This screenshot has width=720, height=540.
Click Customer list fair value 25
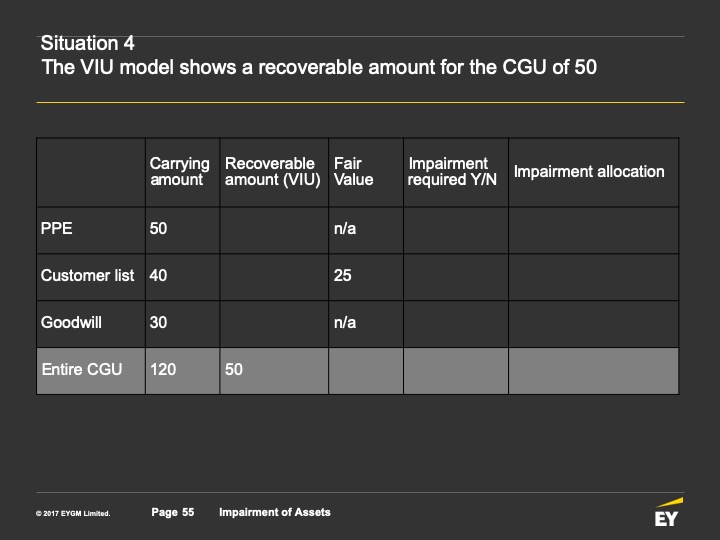(343, 275)
